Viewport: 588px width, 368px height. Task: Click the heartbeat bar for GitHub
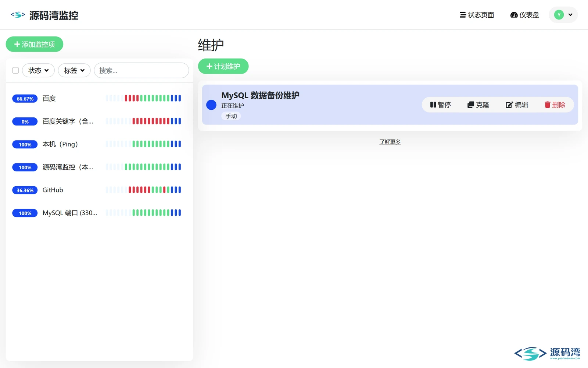pyautogui.click(x=143, y=190)
